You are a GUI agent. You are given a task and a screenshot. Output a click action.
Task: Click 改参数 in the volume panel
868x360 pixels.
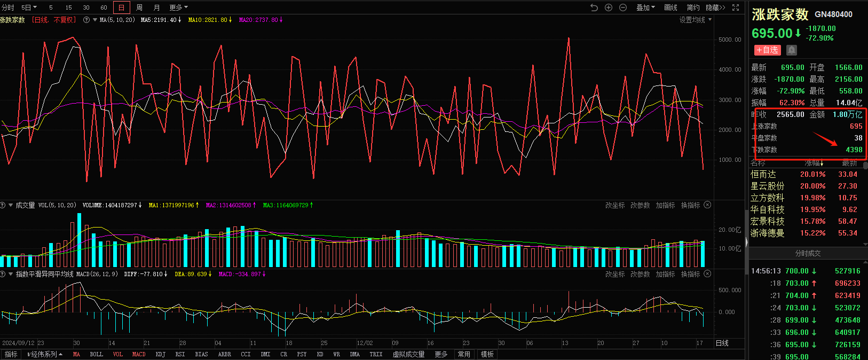640,205
